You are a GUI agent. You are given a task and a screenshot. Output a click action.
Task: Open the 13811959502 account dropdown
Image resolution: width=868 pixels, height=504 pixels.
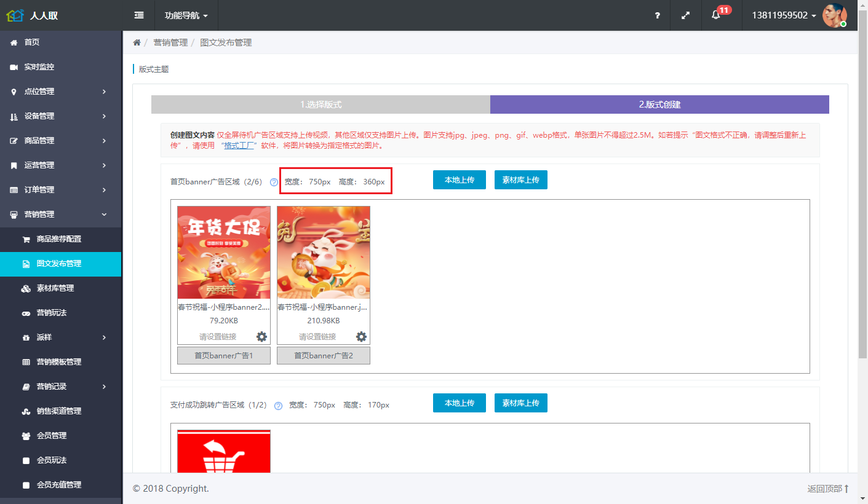point(784,15)
